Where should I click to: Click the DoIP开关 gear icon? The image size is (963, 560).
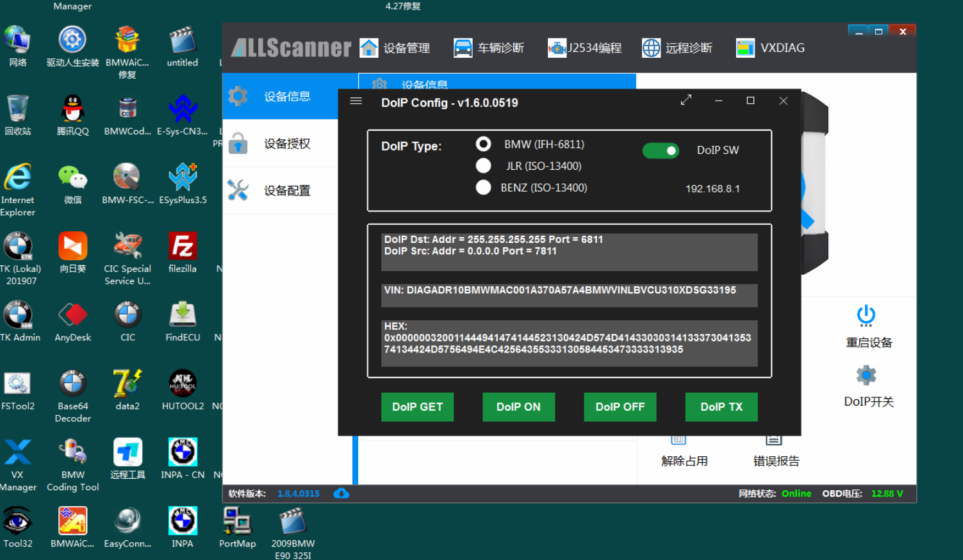(866, 375)
